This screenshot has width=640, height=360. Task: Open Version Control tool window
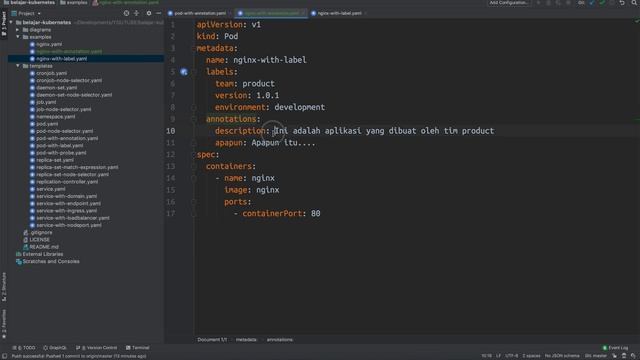tap(96, 348)
